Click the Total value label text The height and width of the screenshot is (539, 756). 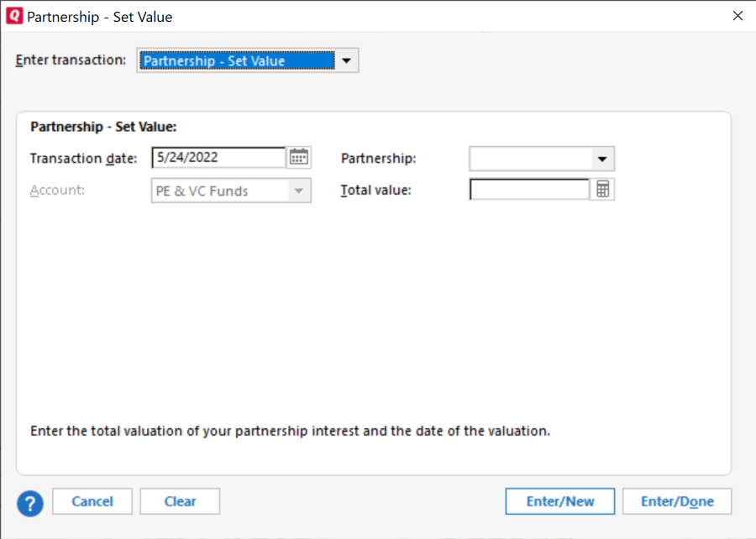tap(375, 191)
